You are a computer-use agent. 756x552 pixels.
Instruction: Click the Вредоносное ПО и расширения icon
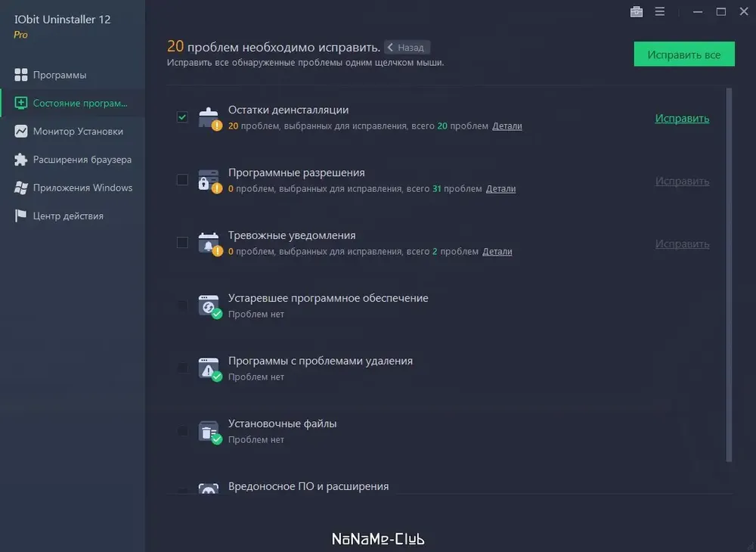click(x=209, y=488)
